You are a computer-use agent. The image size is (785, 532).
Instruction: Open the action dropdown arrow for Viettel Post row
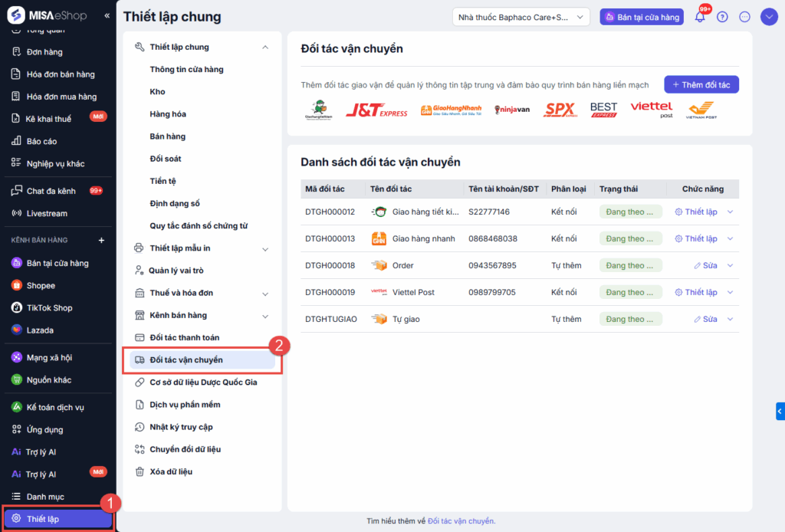tap(730, 292)
